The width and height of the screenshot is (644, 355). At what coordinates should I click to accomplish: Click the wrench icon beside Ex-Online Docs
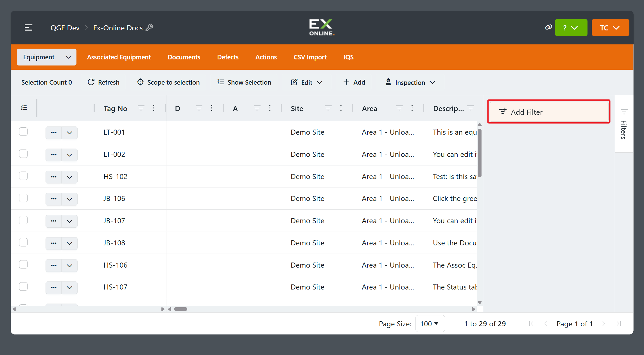pos(150,28)
